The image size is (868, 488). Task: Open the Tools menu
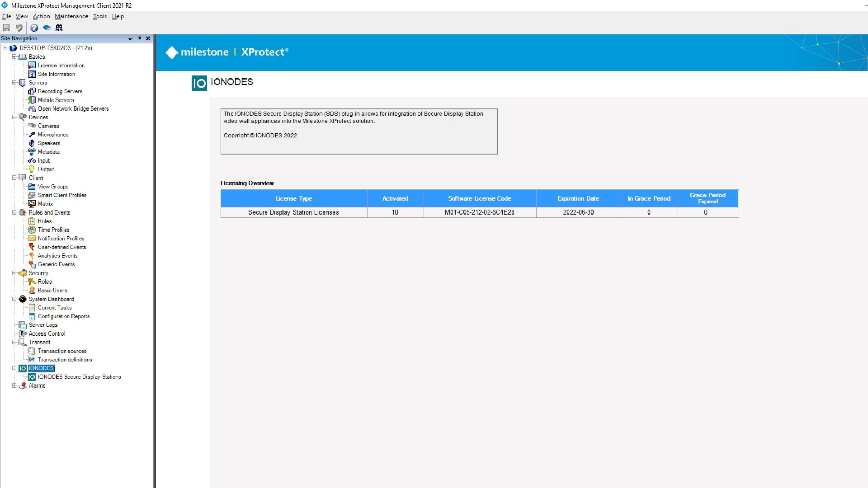pos(100,16)
